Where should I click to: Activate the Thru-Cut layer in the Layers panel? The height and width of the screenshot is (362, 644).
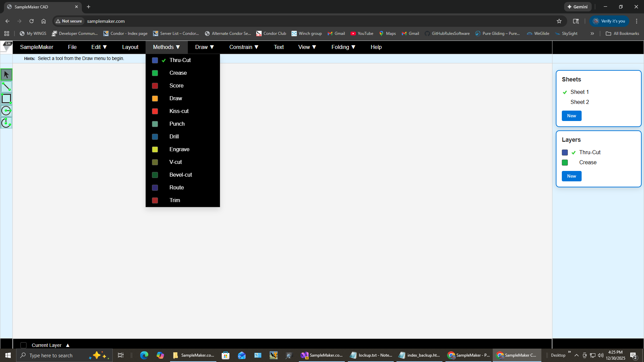590,153
